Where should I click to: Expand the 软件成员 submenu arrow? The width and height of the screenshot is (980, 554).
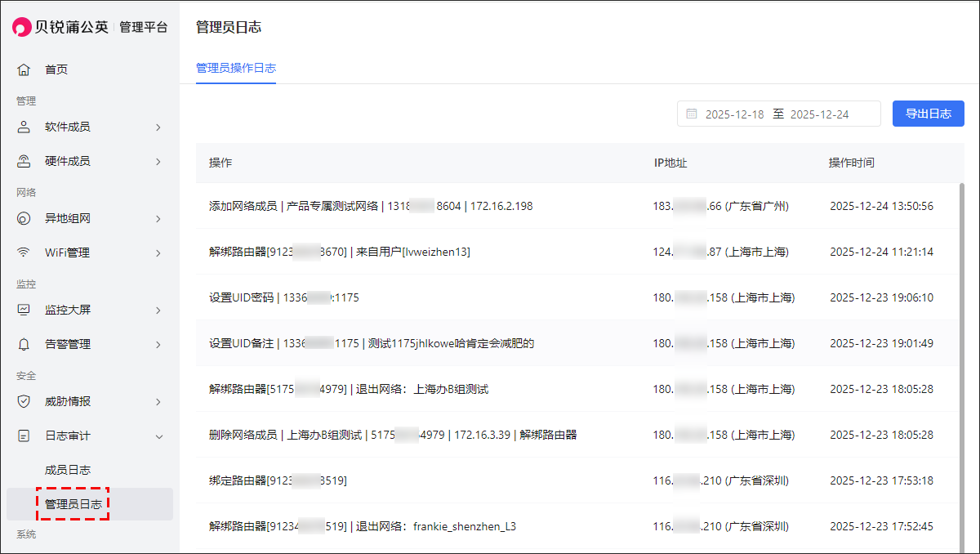coord(158,127)
